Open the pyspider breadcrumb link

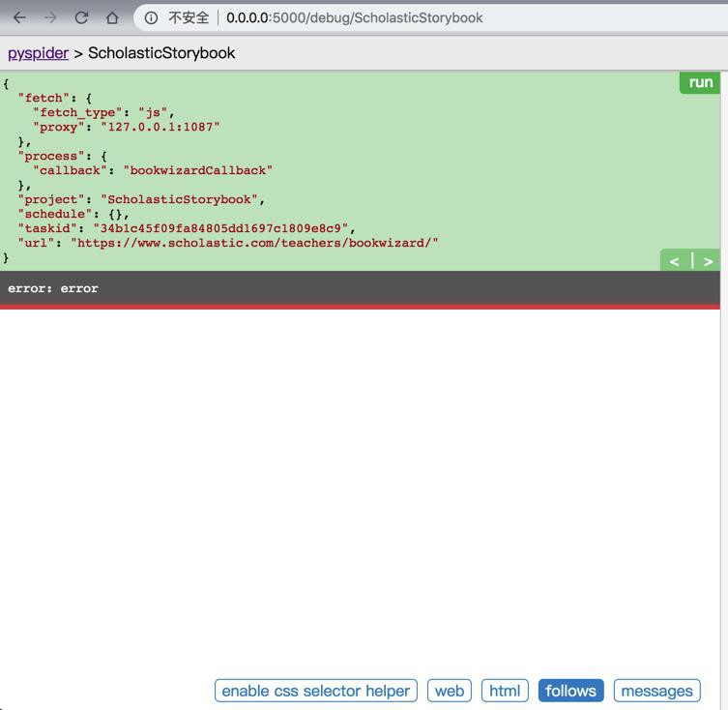[38, 53]
